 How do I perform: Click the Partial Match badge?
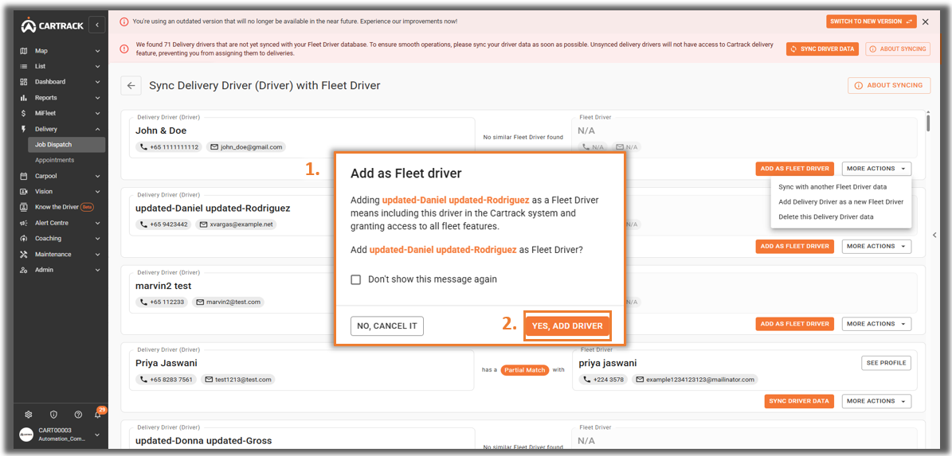525,370
